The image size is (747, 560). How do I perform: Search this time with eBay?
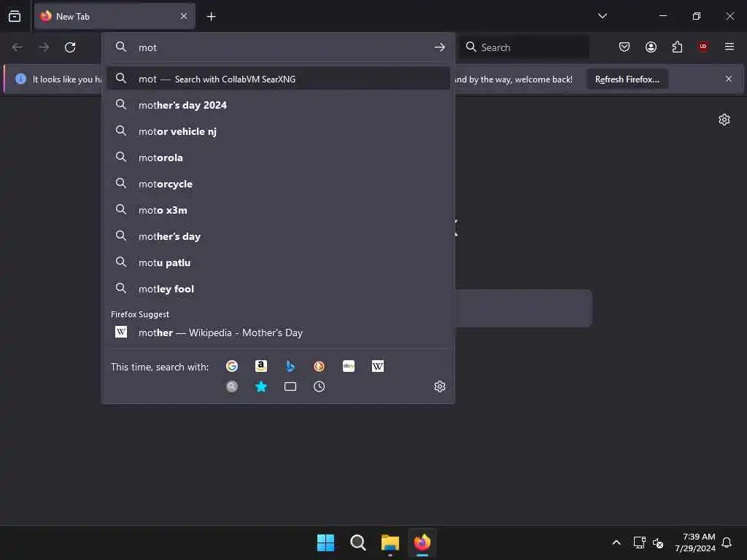348,366
